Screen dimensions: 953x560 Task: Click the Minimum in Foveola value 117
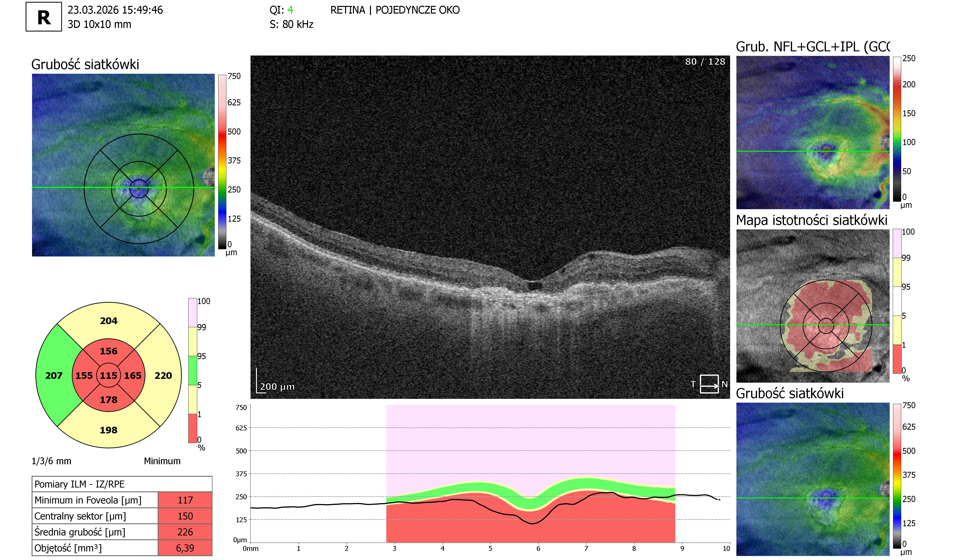tap(185, 500)
